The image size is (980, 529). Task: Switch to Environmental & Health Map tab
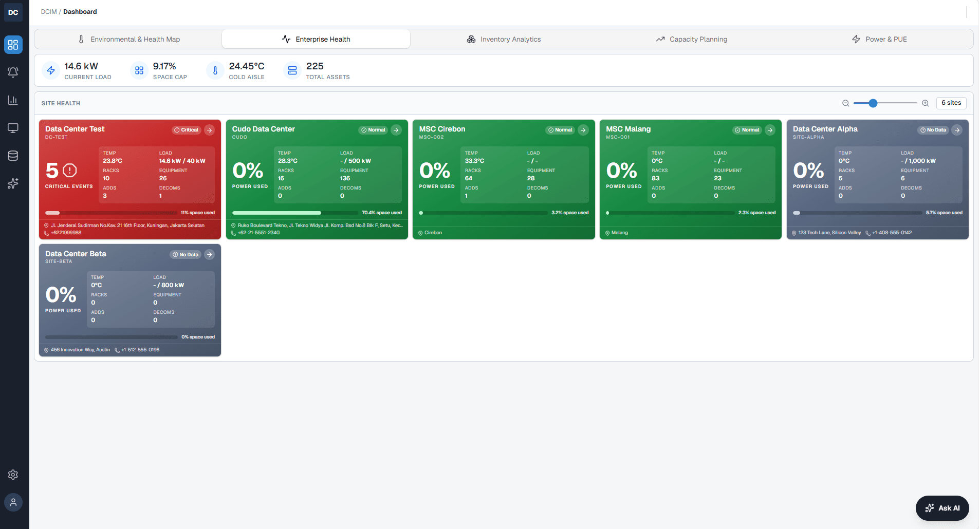click(x=128, y=39)
